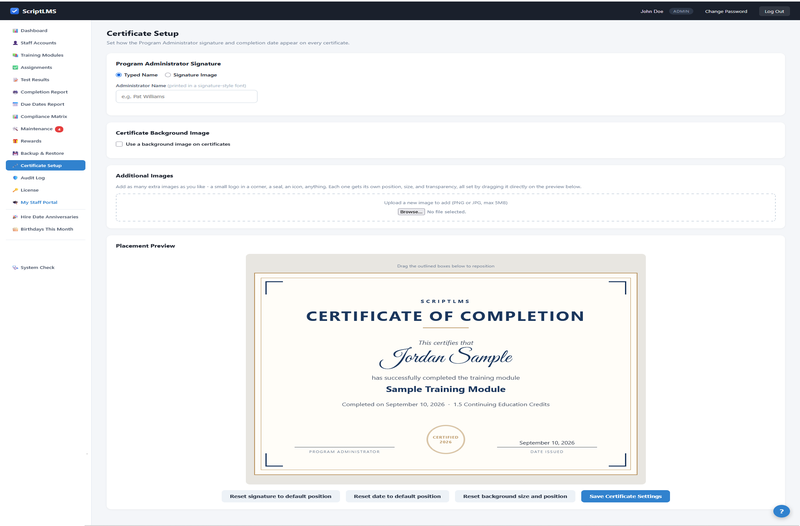Click the Test Results icon

pos(15,80)
